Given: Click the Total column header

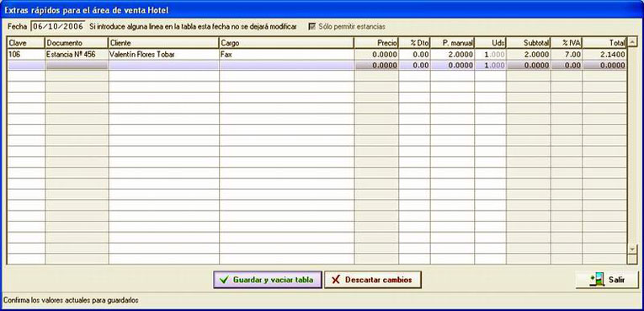Looking at the screenshot, I should point(604,43).
